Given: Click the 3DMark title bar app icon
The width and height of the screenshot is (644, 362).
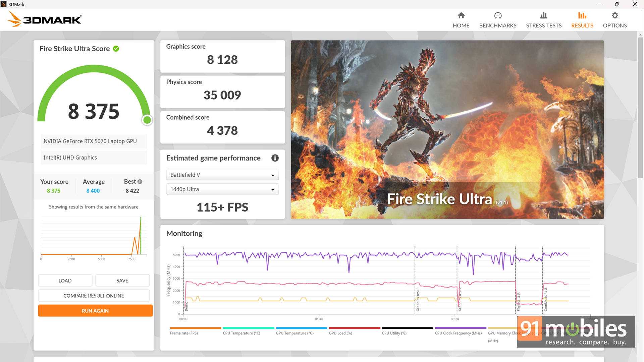Looking at the screenshot, I should [4, 4].
